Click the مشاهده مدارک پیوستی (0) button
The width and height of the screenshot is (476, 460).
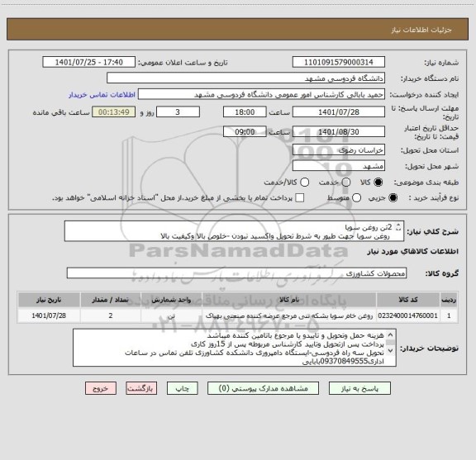point(263,388)
